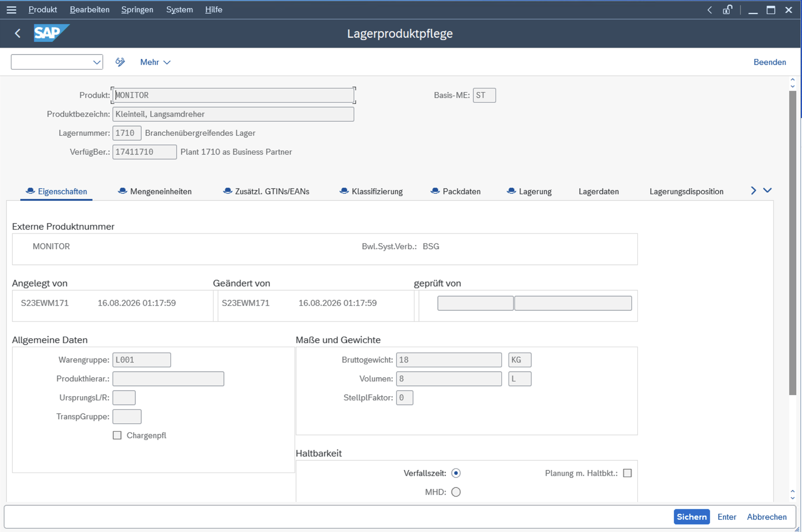Click the Lagernummer field
802x532 pixels.
(x=127, y=133)
